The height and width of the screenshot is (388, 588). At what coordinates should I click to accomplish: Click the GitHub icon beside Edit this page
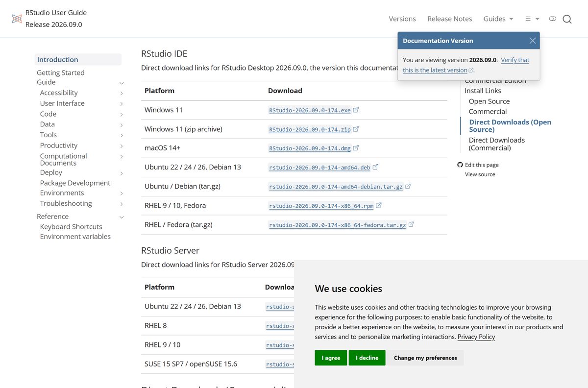pos(460,165)
